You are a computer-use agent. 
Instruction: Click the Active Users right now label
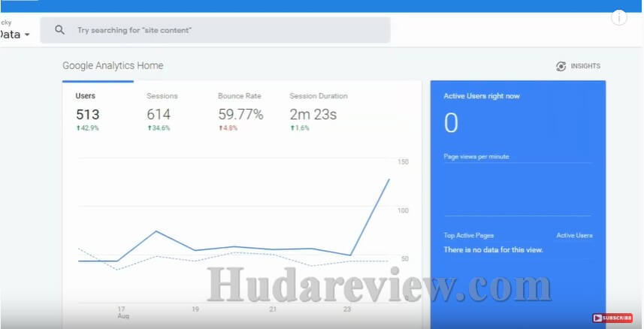pyautogui.click(x=482, y=96)
